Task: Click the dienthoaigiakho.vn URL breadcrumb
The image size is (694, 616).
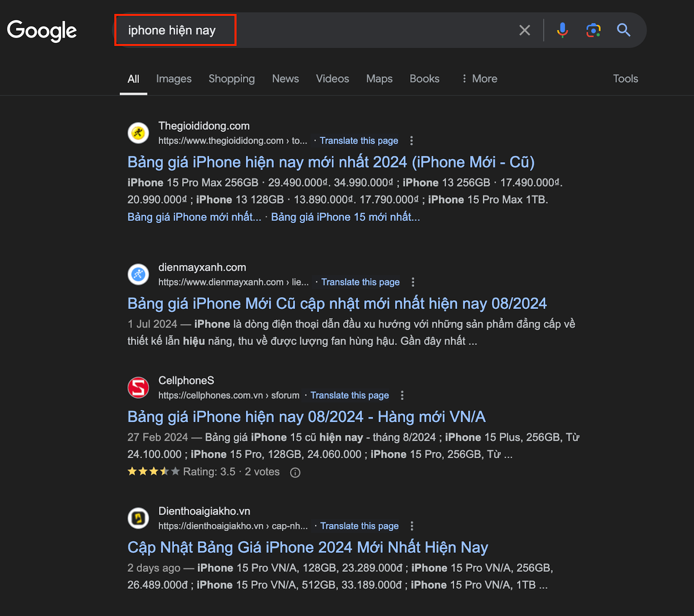Action: click(233, 526)
